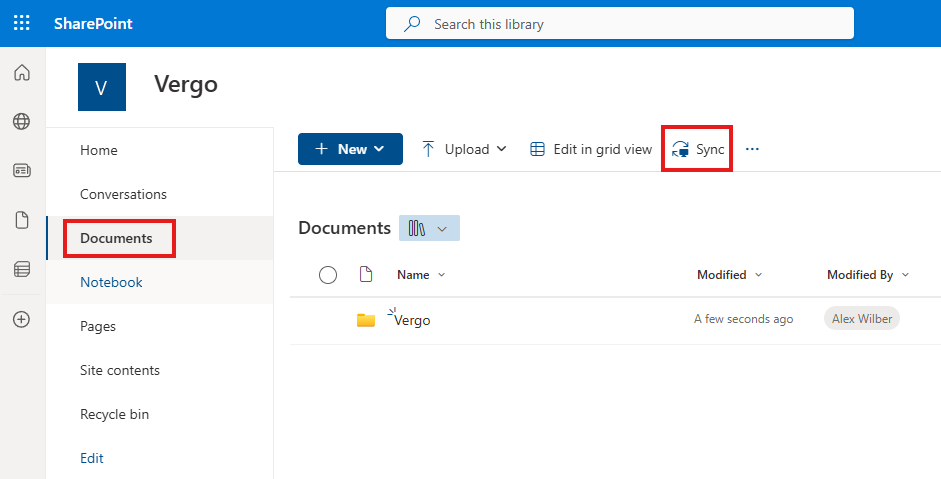Viewport: 941px width, 479px height.
Task: Open the Name column dropdown
Action: pyautogui.click(x=421, y=275)
